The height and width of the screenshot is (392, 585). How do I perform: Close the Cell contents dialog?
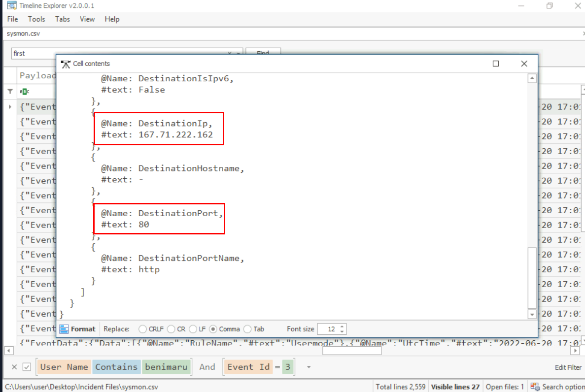point(524,64)
